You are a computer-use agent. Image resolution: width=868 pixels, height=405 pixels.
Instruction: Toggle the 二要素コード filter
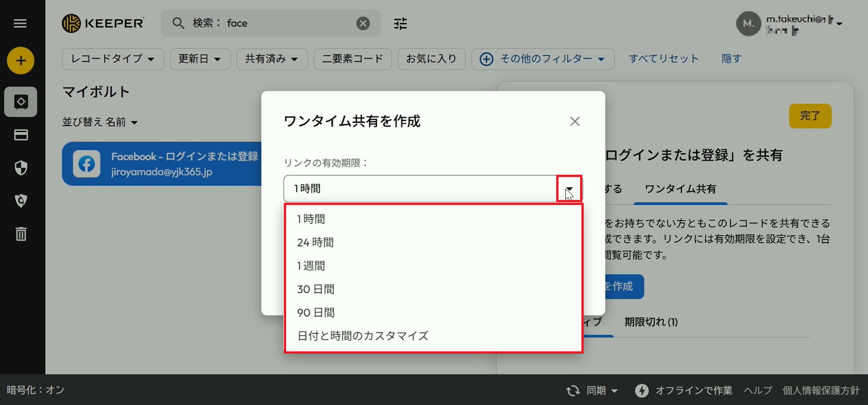point(352,59)
